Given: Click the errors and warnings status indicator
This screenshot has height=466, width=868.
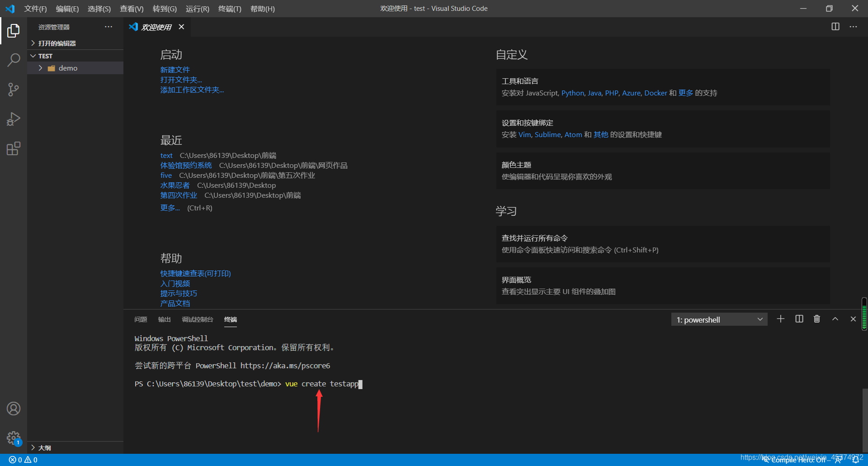Looking at the screenshot, I should tap(23, 460).
